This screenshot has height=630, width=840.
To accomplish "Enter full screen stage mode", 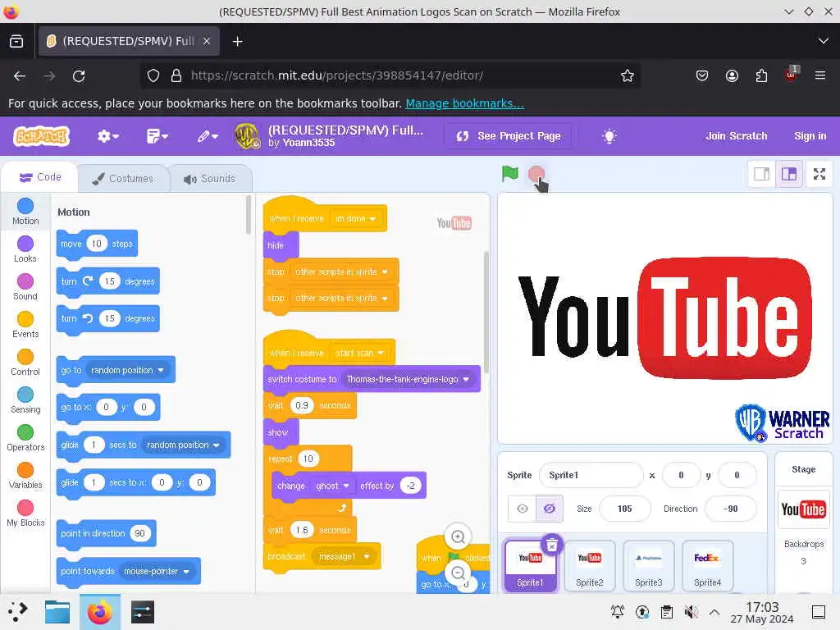I will [x=819, y=174].
